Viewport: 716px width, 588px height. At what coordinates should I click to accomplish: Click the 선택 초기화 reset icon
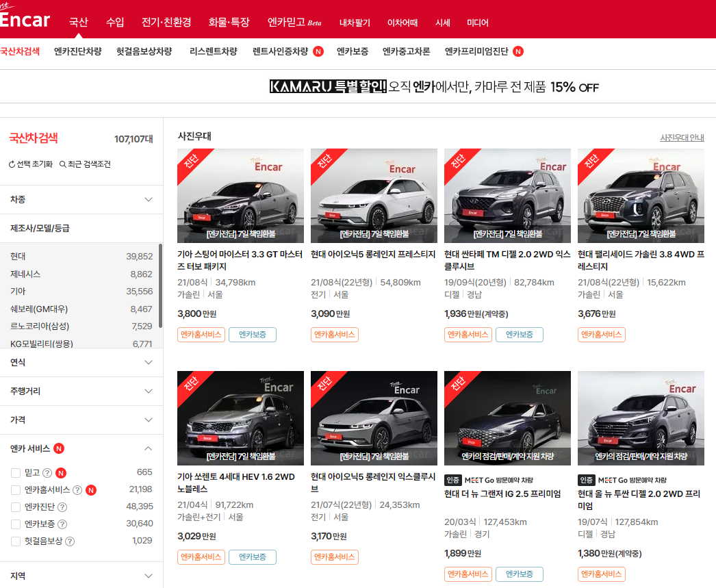12,164
